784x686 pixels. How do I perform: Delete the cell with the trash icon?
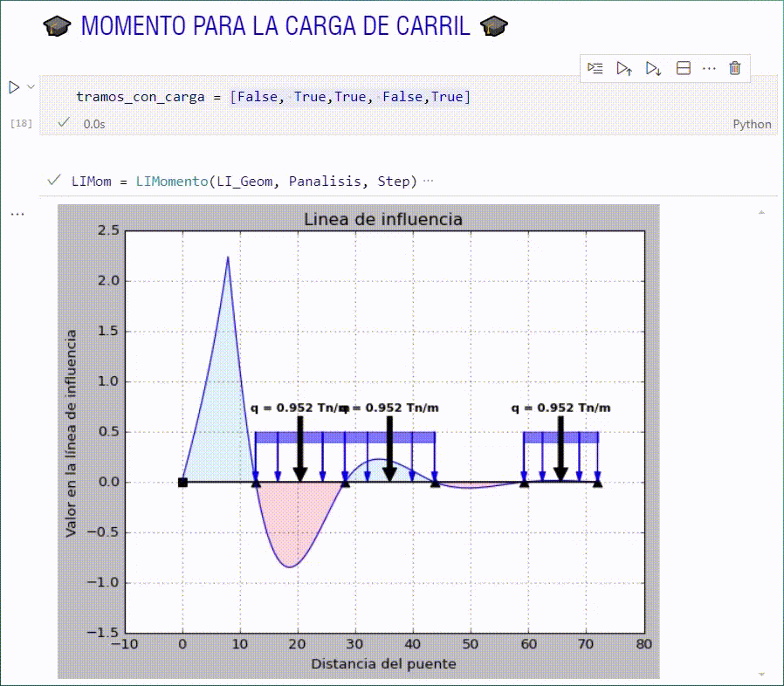(x=735, y=68)
